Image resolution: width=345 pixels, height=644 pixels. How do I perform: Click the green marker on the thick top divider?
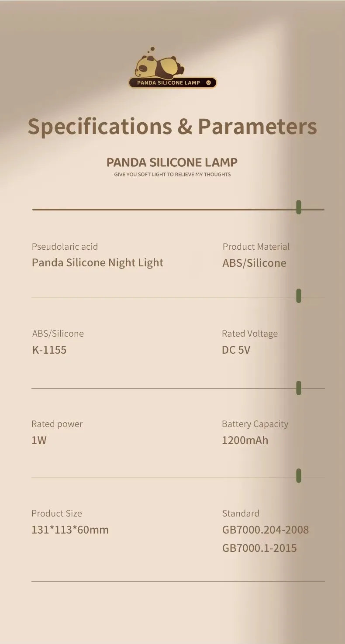click(299, 207)
